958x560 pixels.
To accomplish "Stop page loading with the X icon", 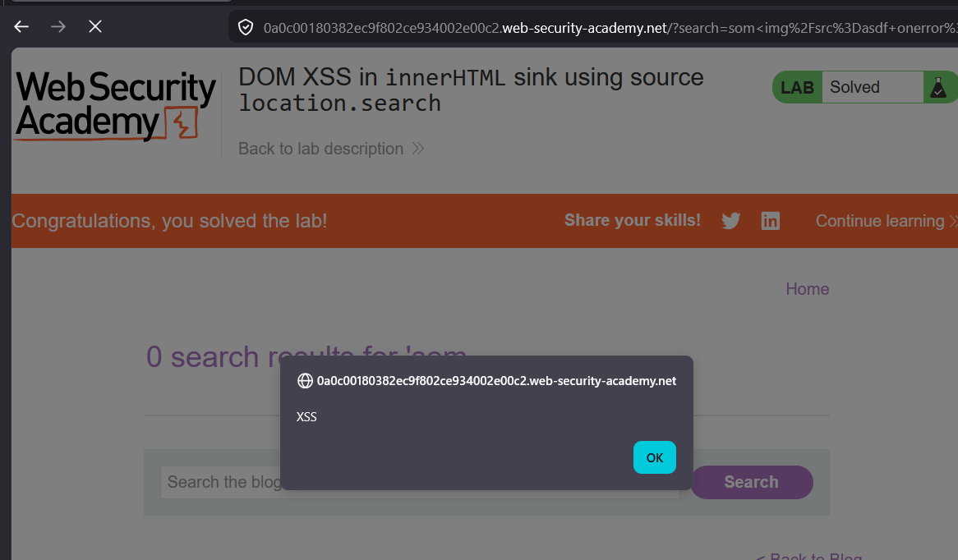I will click(x=95, y=26).
